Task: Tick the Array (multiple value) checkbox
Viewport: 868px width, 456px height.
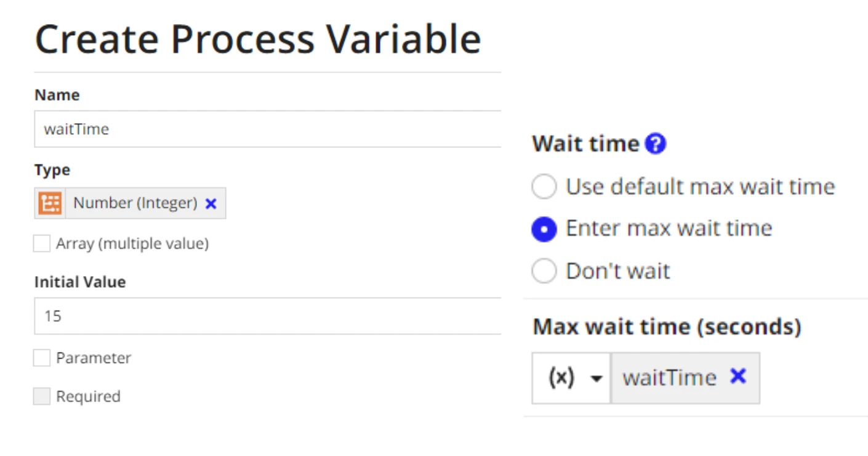Action: click(42, 244)
